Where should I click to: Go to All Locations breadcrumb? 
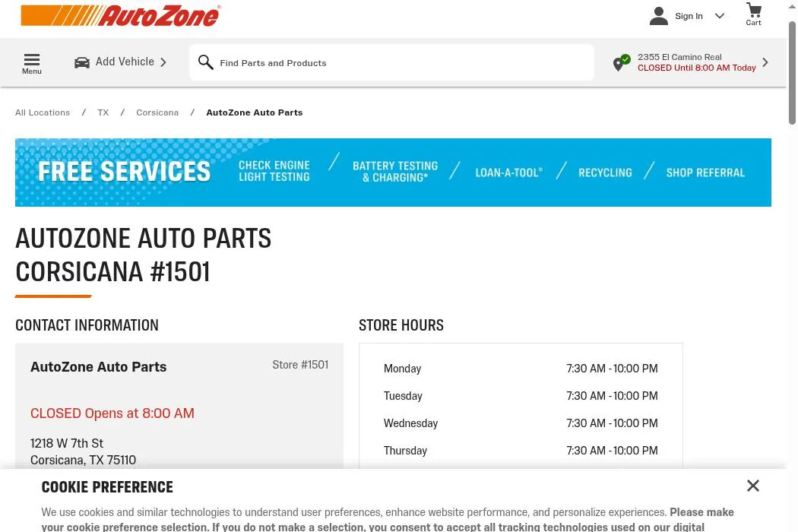click(43, 112)
